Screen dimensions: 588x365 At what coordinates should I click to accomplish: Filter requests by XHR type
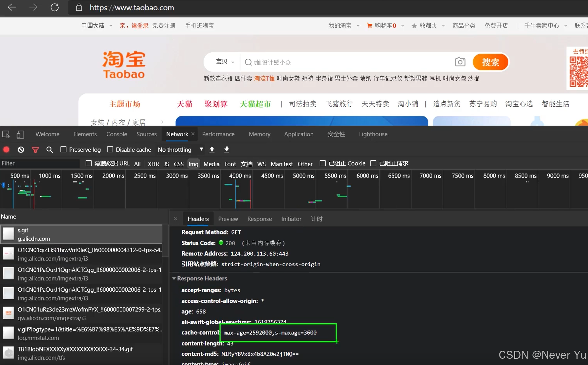coord(153,164)
